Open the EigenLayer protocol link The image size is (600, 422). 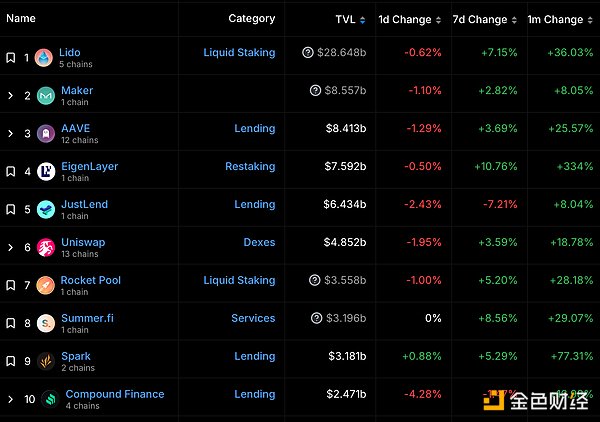click(x=89, y=166)
